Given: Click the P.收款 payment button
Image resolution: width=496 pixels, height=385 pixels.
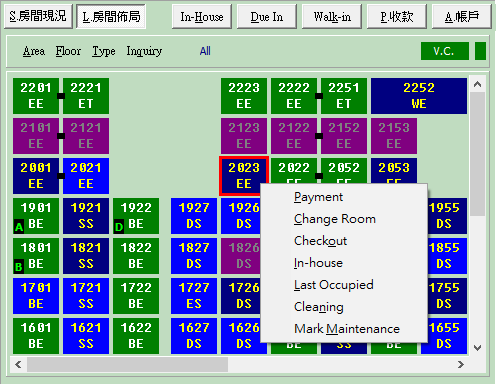Looking at the screenshot, I should click(x=397, y=16).
